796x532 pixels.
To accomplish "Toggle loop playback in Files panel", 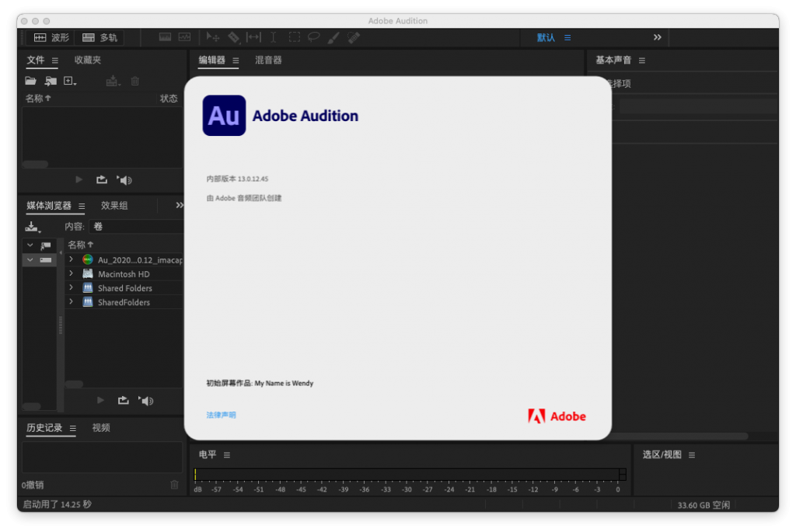I will (x=102, y=179).
